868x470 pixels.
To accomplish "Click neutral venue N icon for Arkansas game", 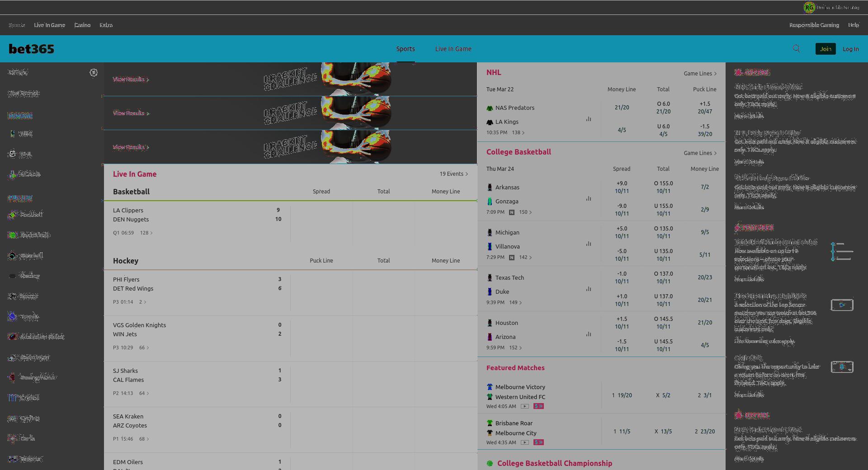I will pyautogui.click(x=512, y=212).
